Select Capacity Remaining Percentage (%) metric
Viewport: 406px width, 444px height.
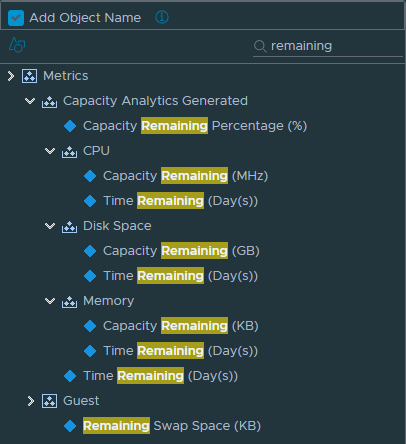[195, 126]
